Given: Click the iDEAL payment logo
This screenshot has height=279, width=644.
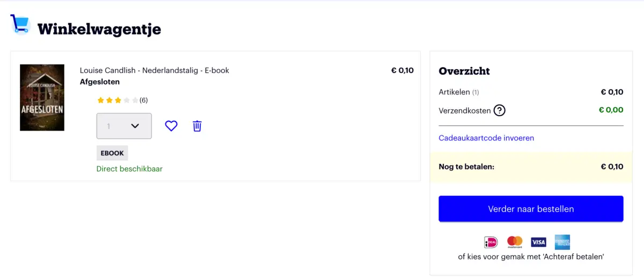Looking at the screenshot, I should coord(491,242).
